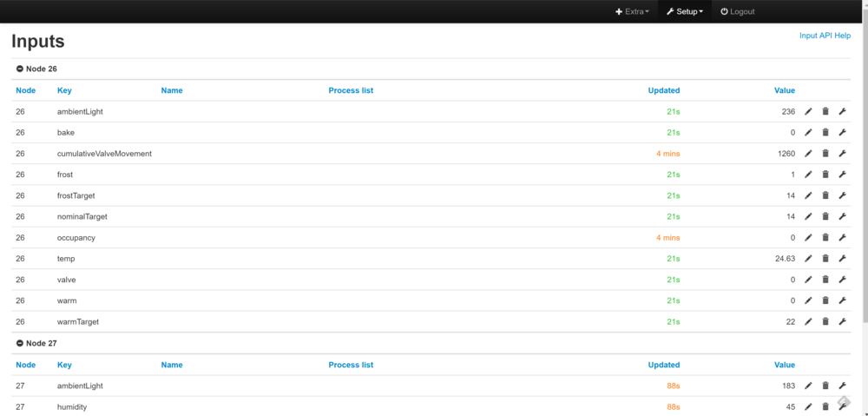Click the warmTarget value 22
Viewport: 868px width, 416px height.
click(x=791, y=322)
